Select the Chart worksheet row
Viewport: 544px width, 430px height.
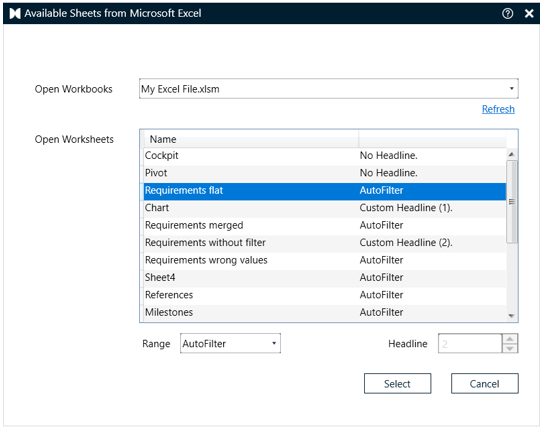325,208
